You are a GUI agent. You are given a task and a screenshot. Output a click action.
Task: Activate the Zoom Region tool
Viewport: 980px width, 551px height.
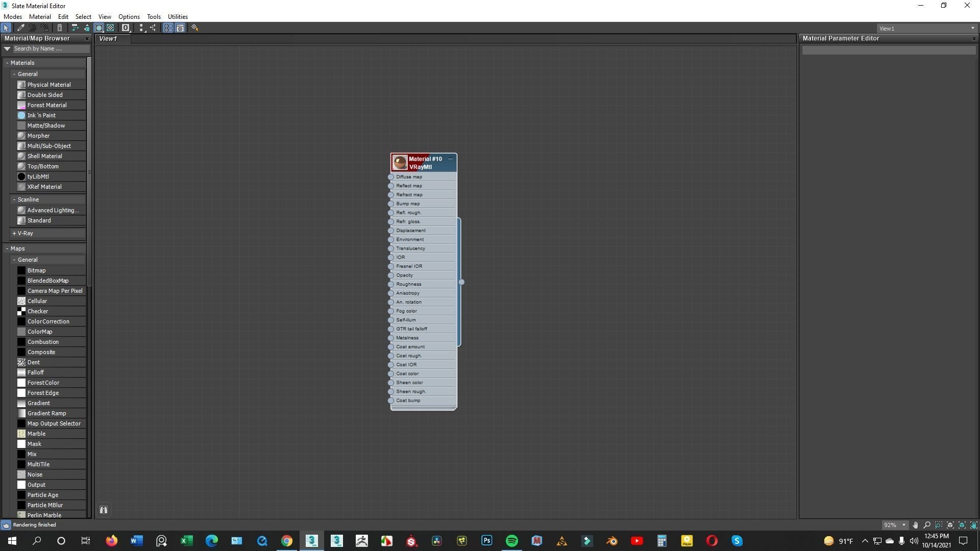tap(939, 525)
